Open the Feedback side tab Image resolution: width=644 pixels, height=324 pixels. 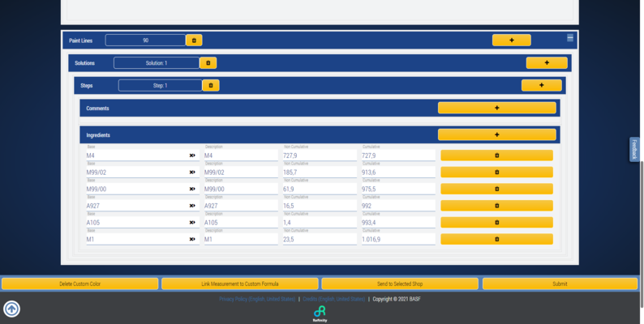click(634, 149)
